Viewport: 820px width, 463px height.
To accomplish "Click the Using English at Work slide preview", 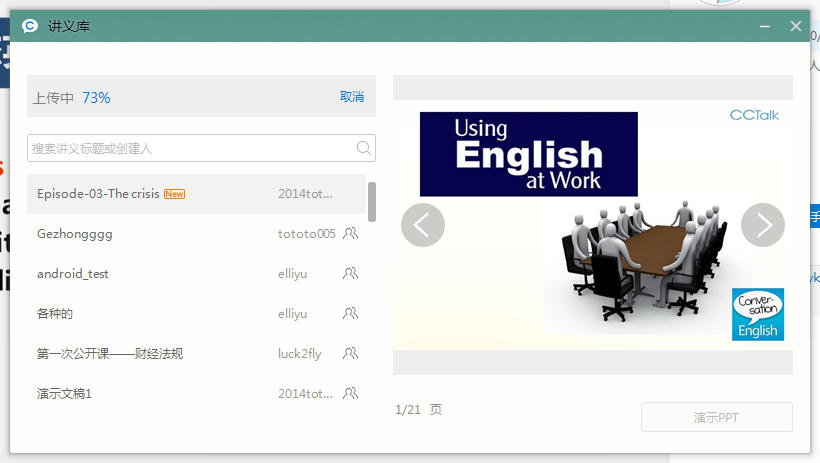I will point(592,225).
